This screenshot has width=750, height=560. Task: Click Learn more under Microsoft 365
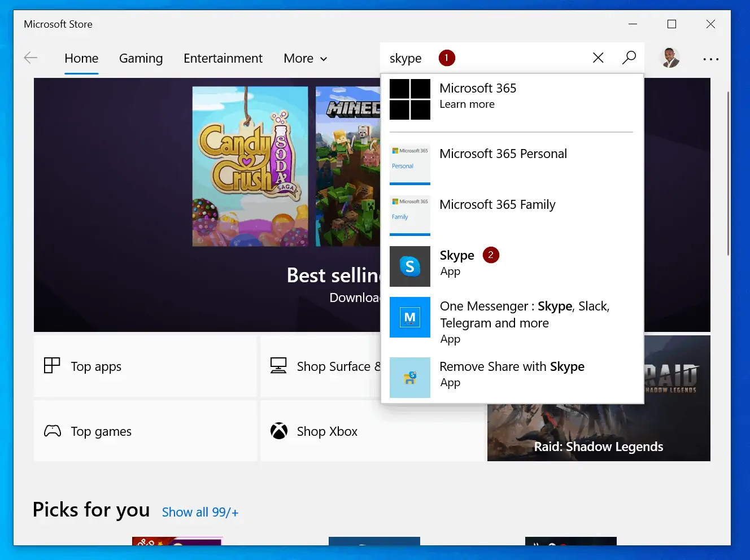coord(467,104)
